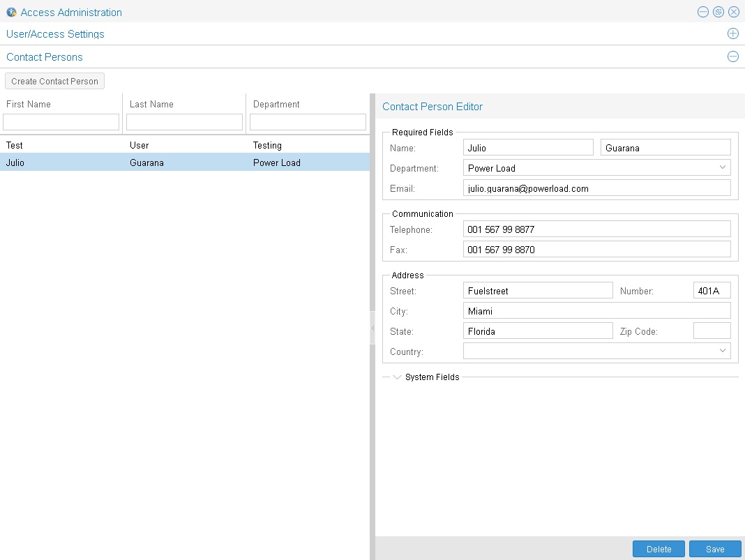Click the empty Zip Code field
745x560 pixels.
coord(712,331)
